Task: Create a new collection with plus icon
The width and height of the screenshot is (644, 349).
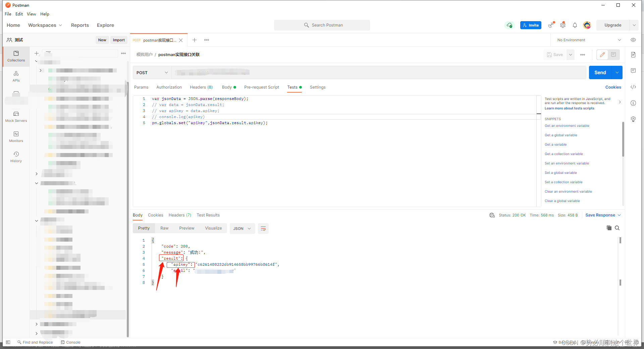Action: click(37, 53)
